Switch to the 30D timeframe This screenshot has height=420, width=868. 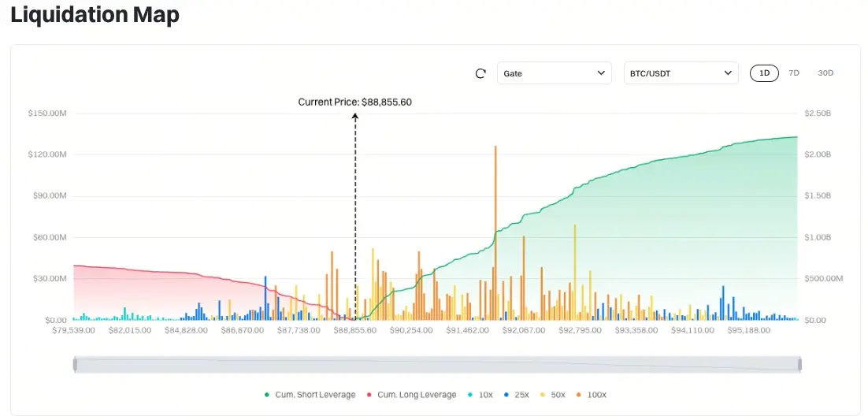825,73
